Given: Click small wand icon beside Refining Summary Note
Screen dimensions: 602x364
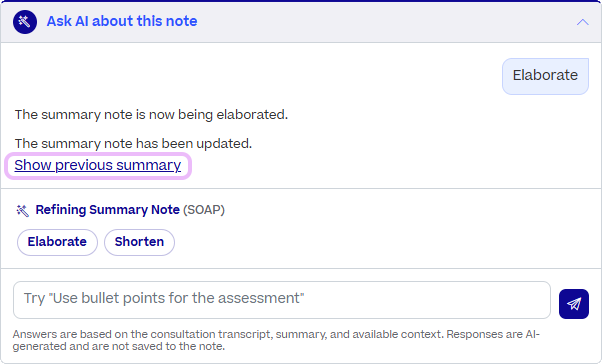Looking at the screenshot, I should pyautogui.click(x=23, y=210).
